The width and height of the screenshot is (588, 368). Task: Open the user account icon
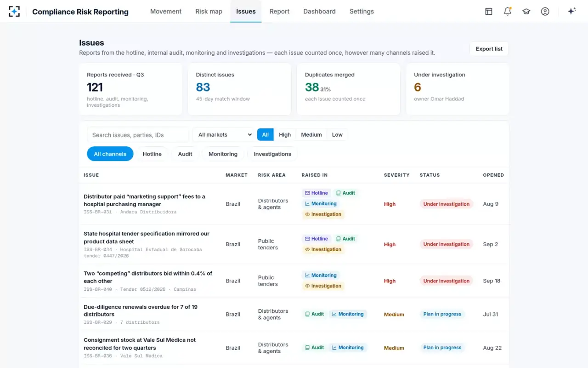545,11
